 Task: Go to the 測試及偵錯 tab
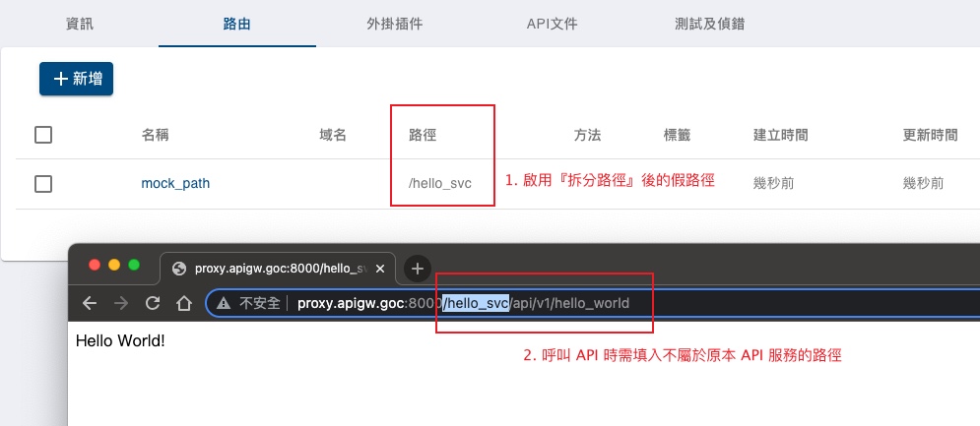point(709,25)
